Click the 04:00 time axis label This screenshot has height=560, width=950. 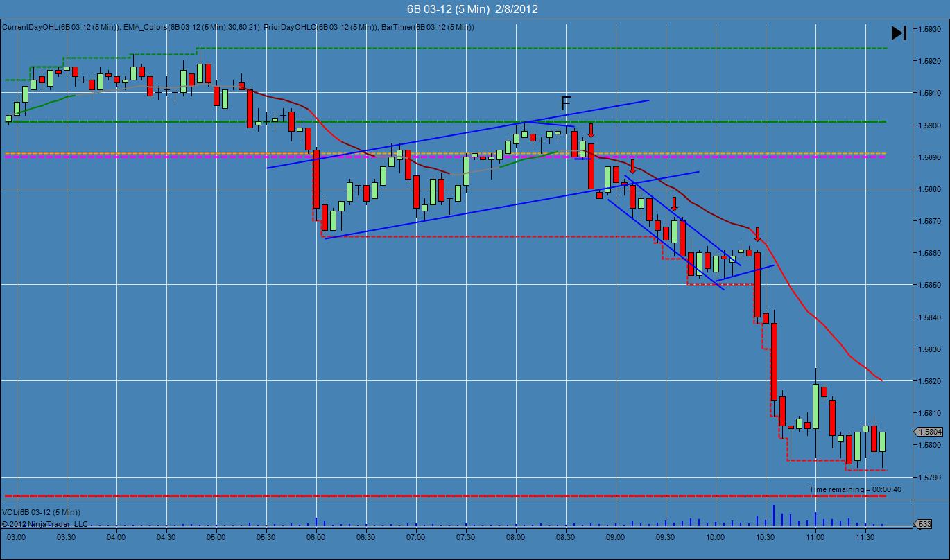[x=116, y=537]
